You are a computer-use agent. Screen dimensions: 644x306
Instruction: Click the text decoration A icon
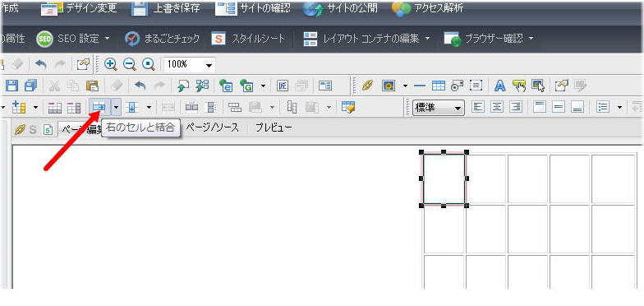(x=499, y=86)
